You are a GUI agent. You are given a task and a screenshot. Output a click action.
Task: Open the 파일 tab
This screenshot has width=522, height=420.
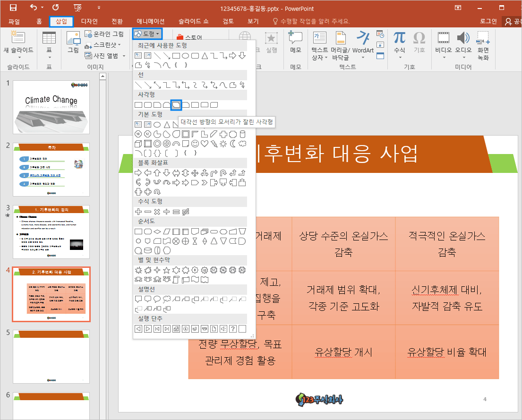coord(14,21)
